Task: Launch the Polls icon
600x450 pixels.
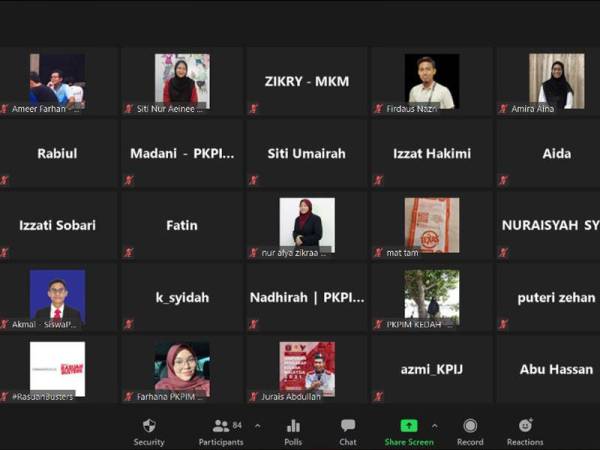Action: 293,426
